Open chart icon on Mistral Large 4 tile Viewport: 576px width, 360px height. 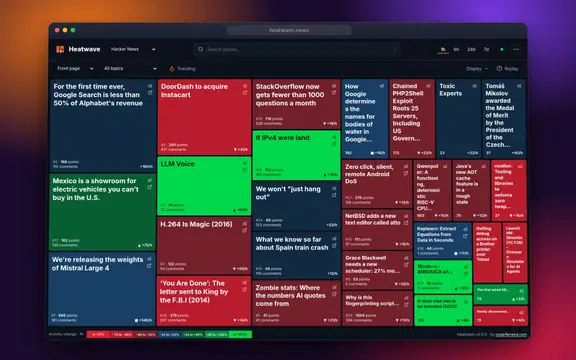(x=149, y=259)
